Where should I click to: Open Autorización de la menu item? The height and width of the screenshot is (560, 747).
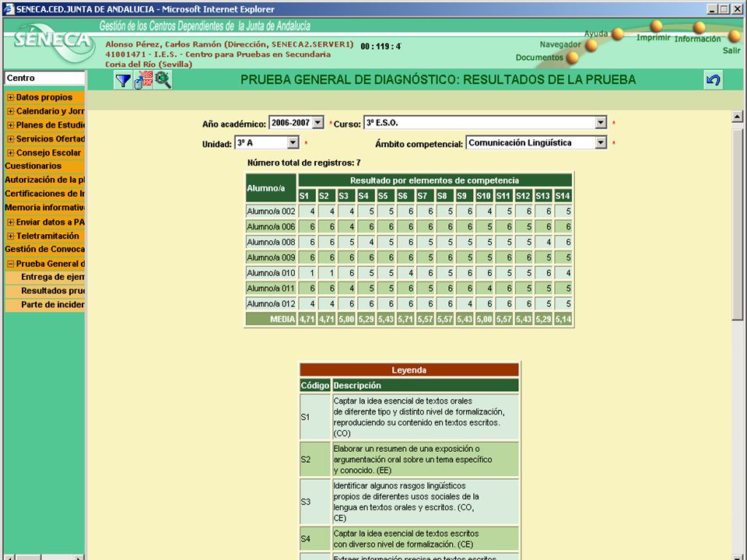[45, 180]
